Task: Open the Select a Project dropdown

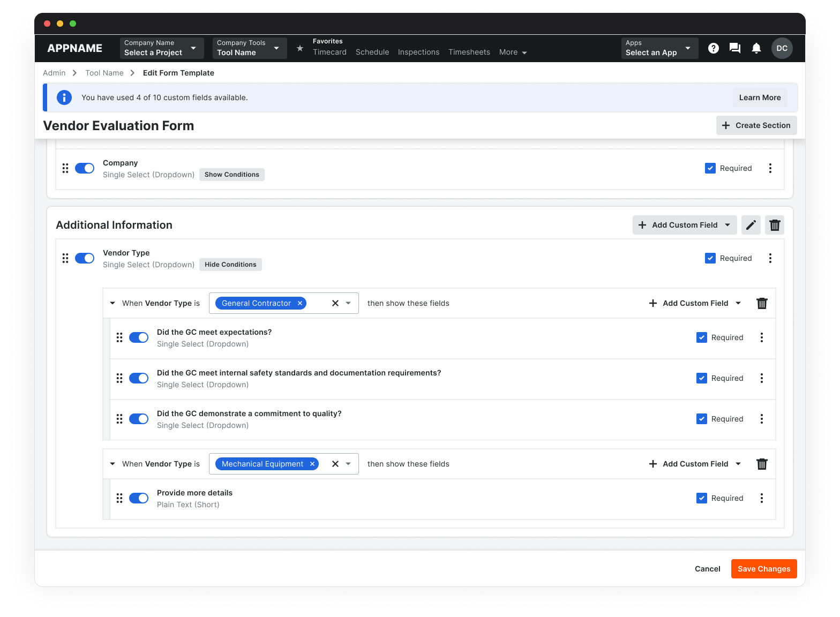Action: tap(162, 48)
